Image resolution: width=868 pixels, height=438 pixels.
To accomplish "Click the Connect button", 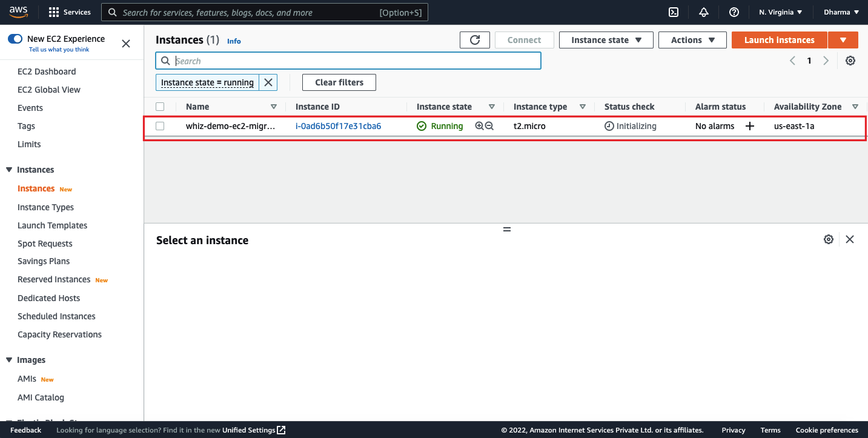I will [524, 40].
